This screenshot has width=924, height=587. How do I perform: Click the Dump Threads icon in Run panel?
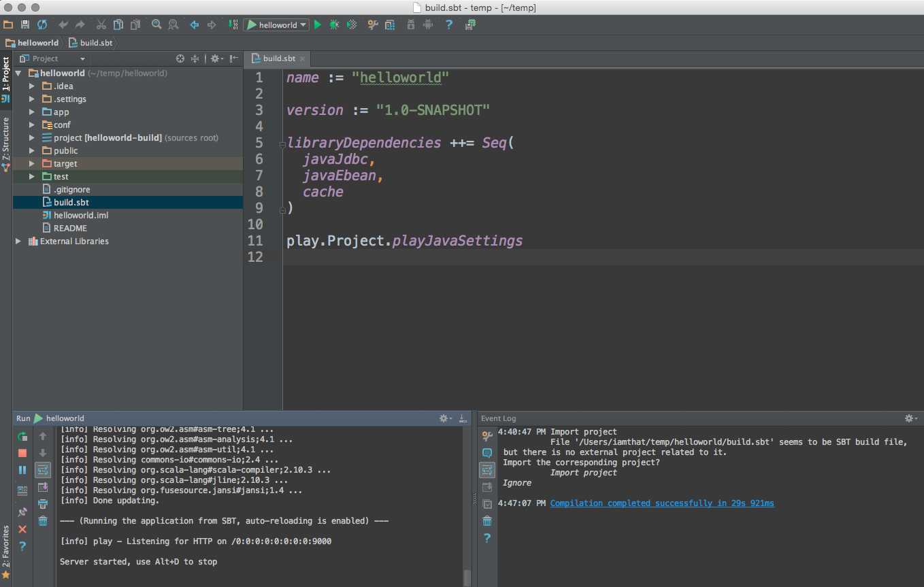pos(22,490)
